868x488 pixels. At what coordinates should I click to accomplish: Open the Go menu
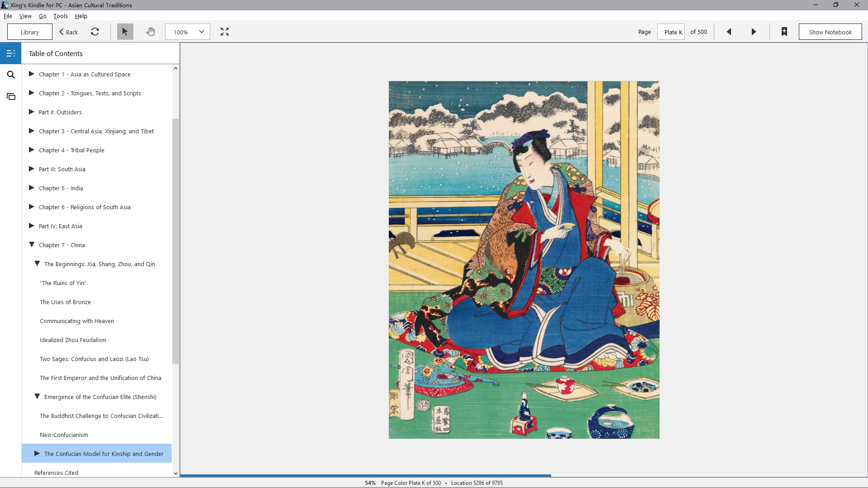[x=42, y=16]
